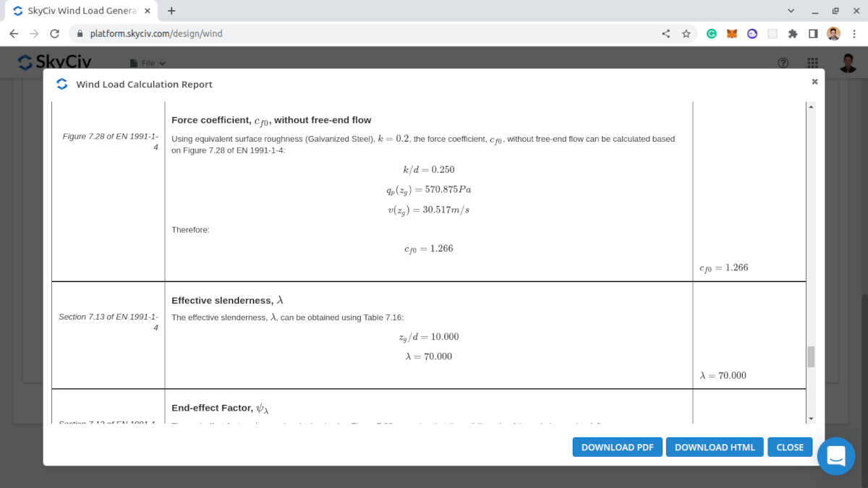
Task: Click the 'Force coefficient' heading
Action: [x=271, y=120]
